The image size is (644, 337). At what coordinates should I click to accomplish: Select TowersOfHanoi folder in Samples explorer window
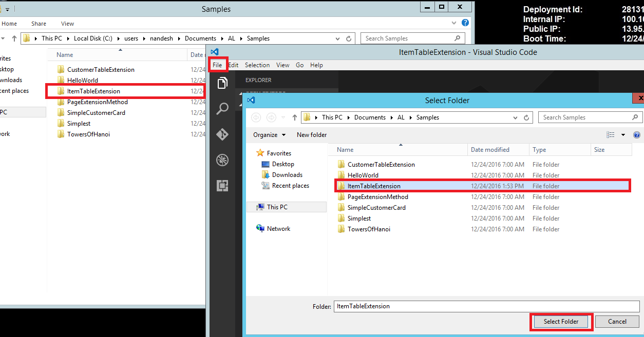coord(88,134)
